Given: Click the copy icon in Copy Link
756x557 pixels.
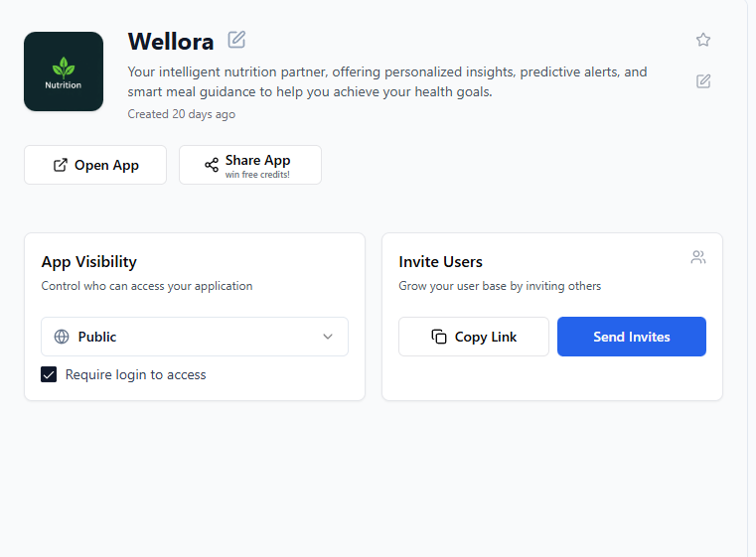Looking at the screenshot, I should pos(439,337).
